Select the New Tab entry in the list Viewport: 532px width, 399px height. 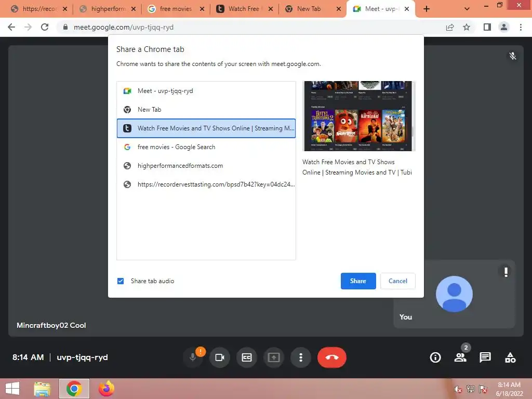tap(206, 110)
